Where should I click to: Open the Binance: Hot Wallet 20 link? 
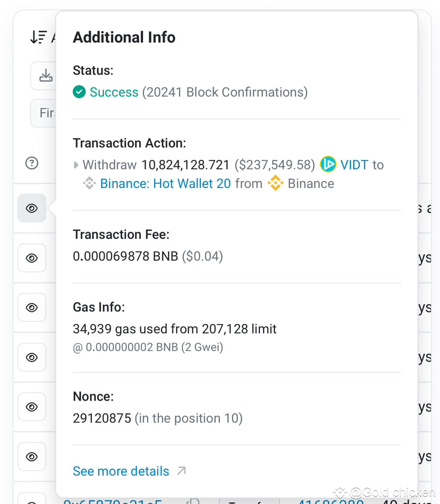pyautogui.click(x=165, y=184)
